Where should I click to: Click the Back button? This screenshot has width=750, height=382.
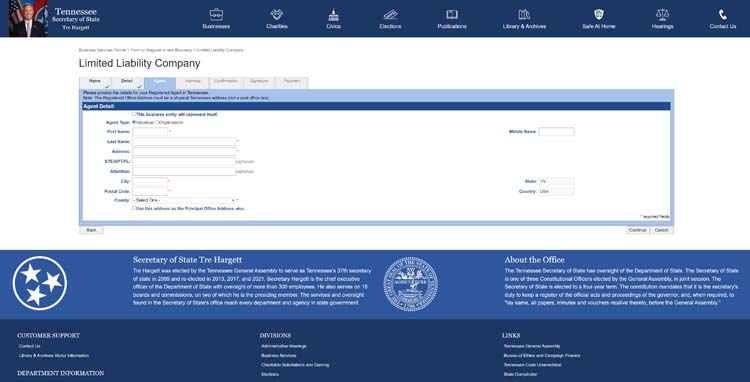click(91, 230)
